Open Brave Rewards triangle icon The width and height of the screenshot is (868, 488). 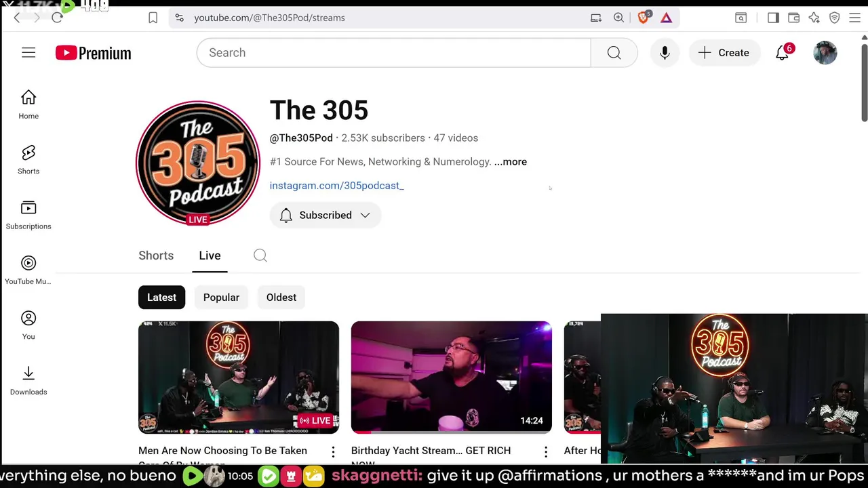[667, 18]
